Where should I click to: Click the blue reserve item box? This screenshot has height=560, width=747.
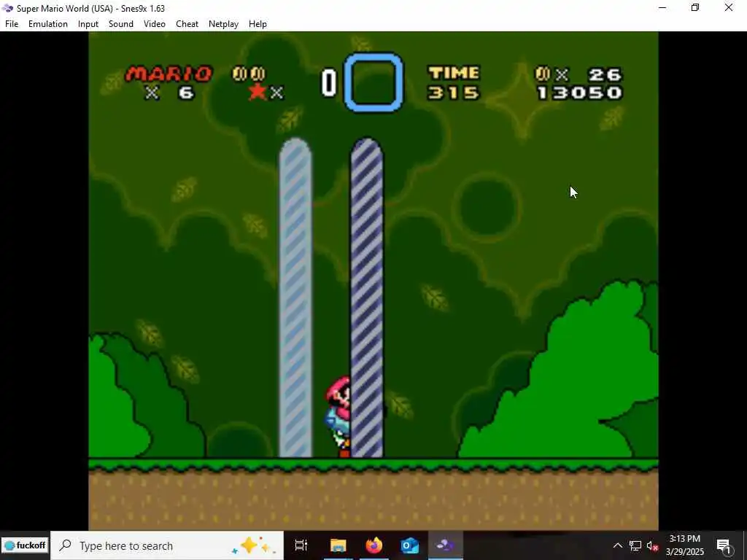[373, 82]
